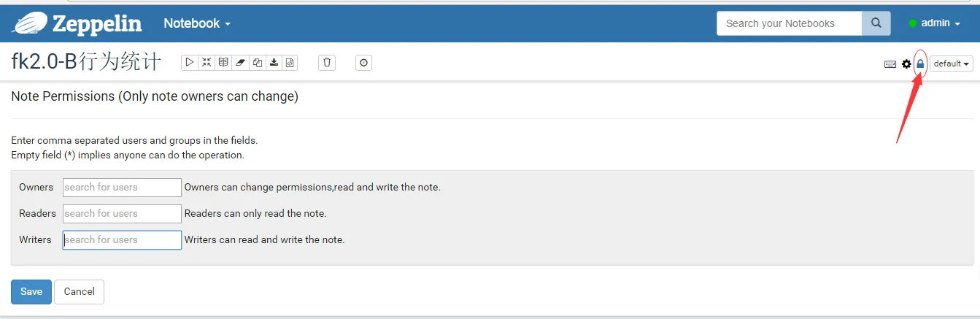
Task: Open interpreter binding gear icon
Action: point(906,64)
